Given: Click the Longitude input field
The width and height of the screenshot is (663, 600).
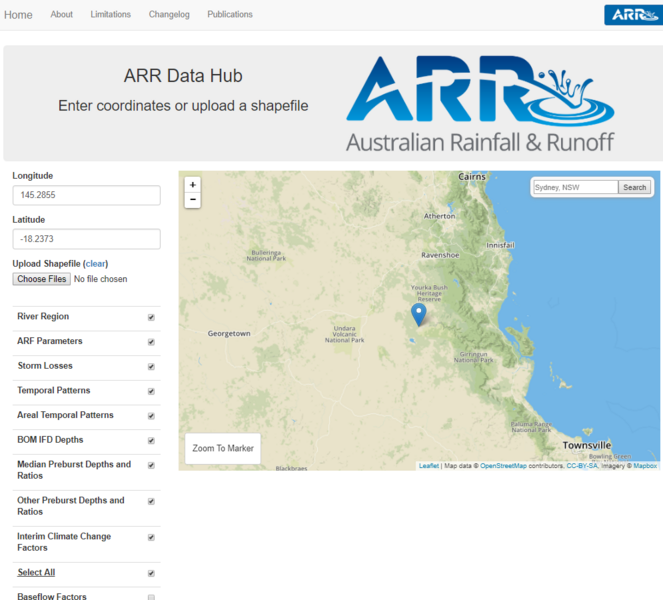Looking at the screenshot, I should click(86, 195).
